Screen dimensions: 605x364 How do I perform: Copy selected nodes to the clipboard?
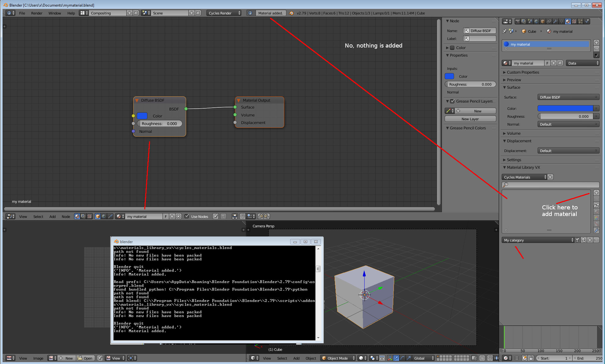(261, 216)
